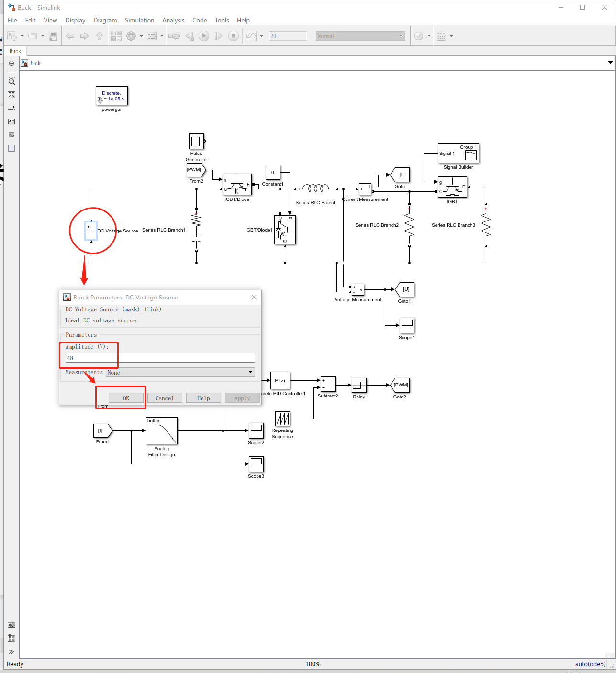The image size is (616, 673).
Task: Click the Save model icon
Action: point(53,36)
